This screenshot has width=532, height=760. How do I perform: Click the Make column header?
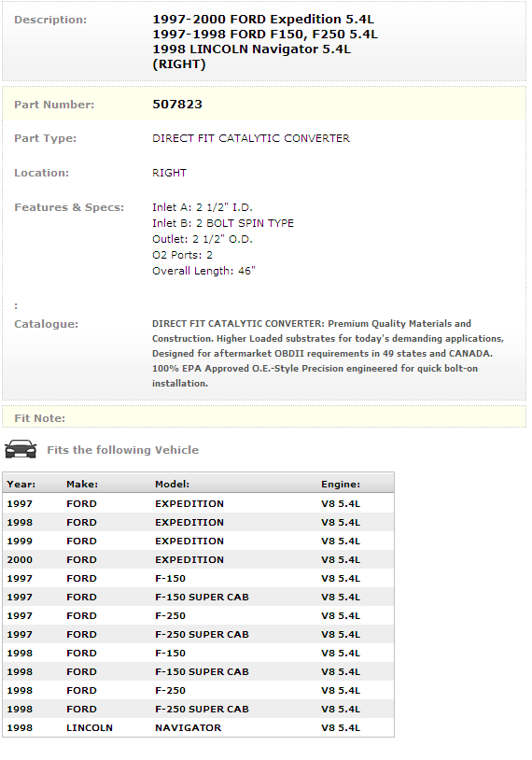tap(82, 485)
